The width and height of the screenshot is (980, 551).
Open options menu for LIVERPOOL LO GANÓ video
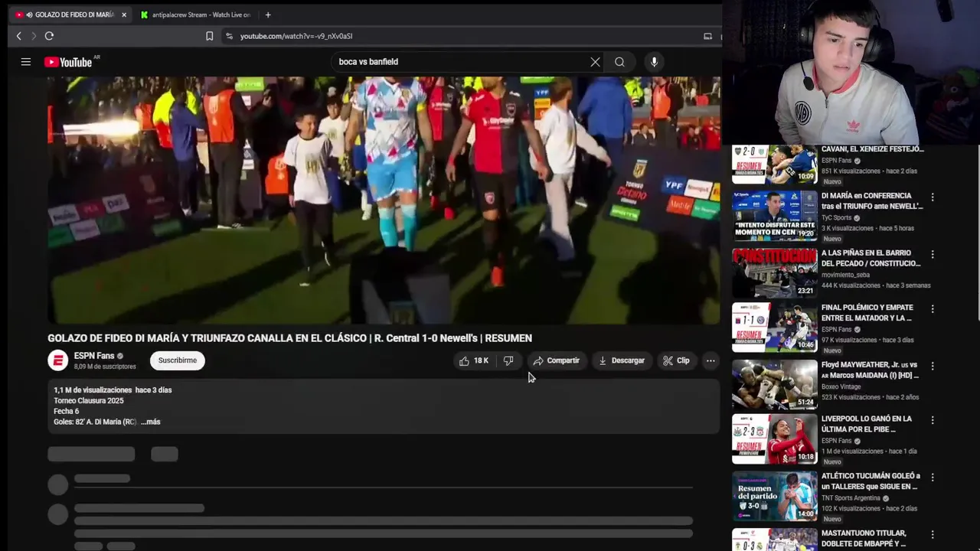pos(932,420)
